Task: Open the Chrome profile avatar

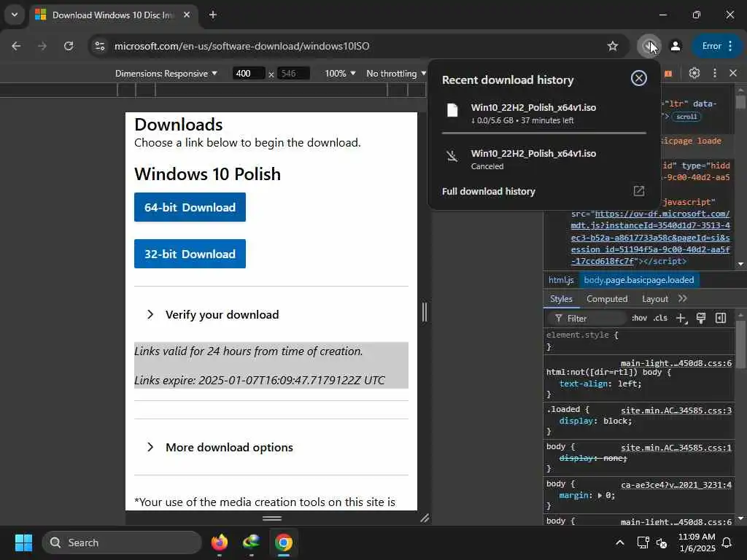Action: [x=676, y=46]
